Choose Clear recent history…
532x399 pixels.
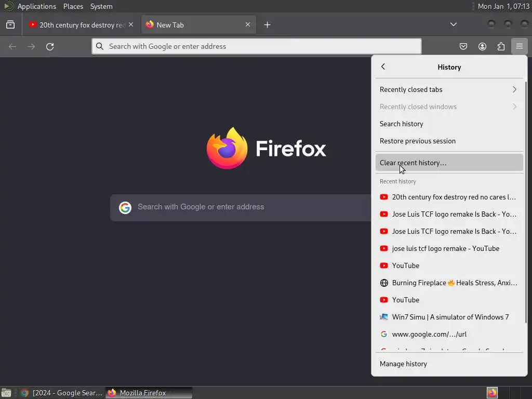(x=449, y=163)
